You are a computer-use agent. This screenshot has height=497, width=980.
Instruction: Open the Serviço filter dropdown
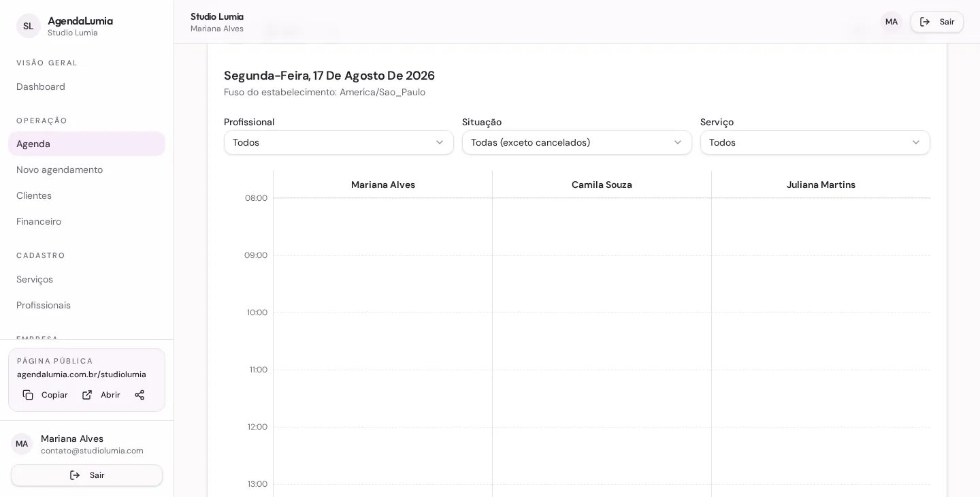coord(815,142)
